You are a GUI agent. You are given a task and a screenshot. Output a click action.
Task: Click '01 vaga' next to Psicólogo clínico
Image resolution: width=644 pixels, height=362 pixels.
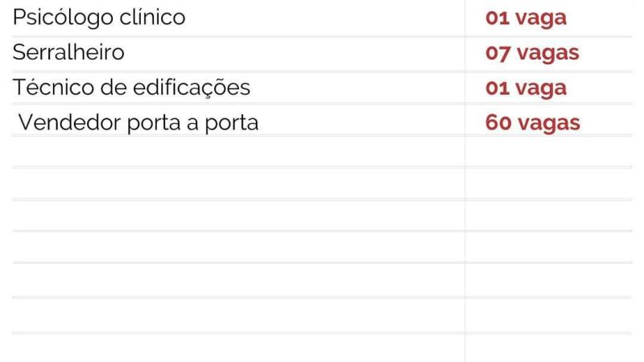point(526,18)
